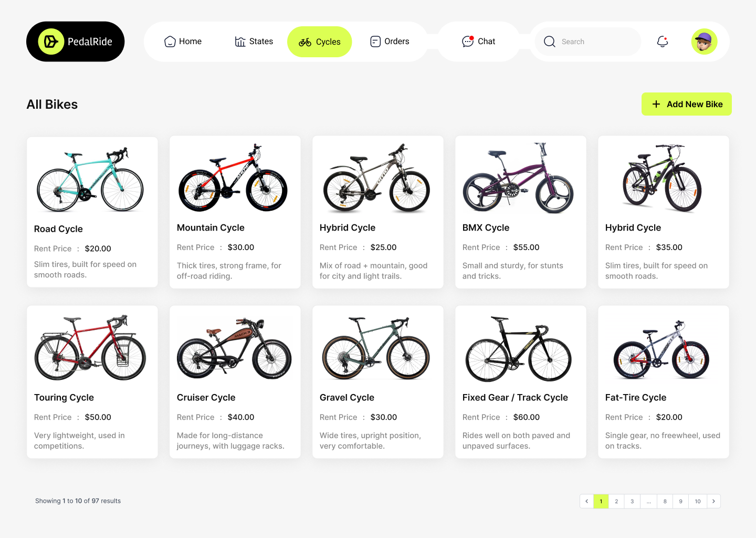Go to the next results page arrow
The image size is (756, 538).
tap(713, 501)
